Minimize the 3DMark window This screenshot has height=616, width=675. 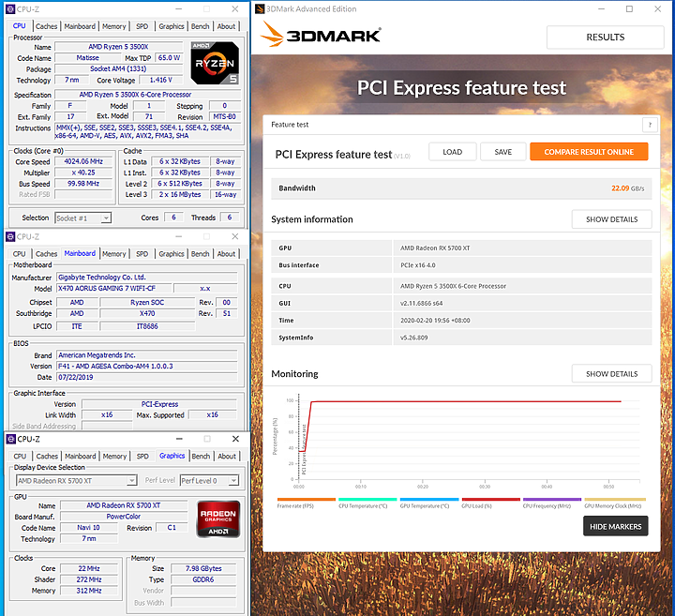(601, 9)
